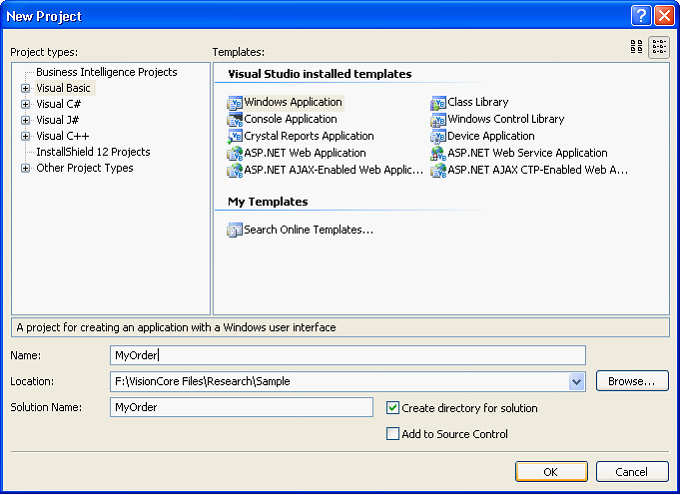681x495 pixels.
Task: Select the Visual J# project type
Action: (x=58, y=120)
